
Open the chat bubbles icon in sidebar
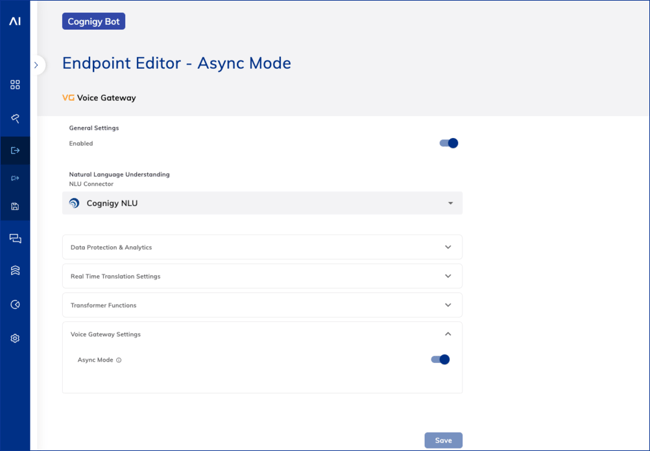[x=15, y=238]
